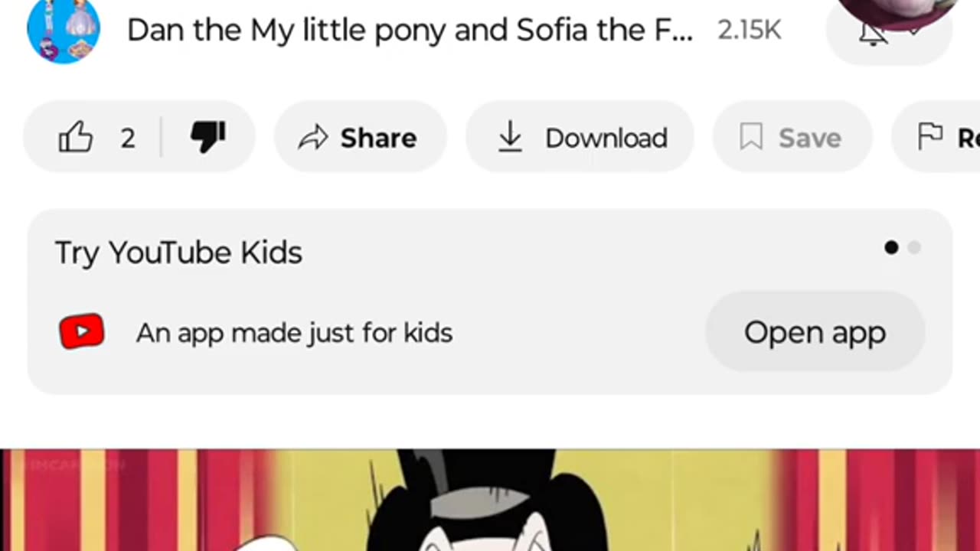Viewport: 980px width, 551px height.
Task: Open the channel's round avatar picture
Action: 63,29
